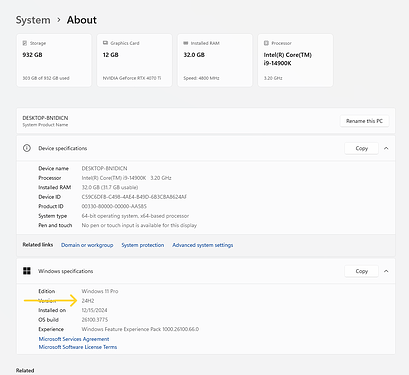Screen dimensions: 409x375
Task: Click the Installed RAM icon
Action: 186,43
